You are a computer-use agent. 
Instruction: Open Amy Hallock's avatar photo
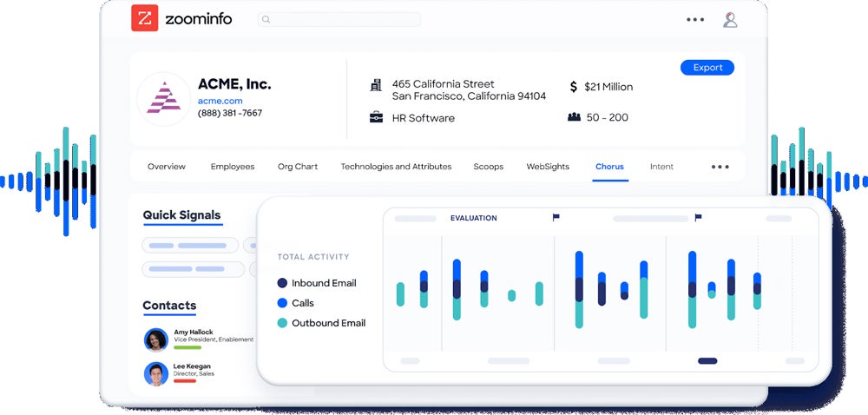[x=156, y=339]
